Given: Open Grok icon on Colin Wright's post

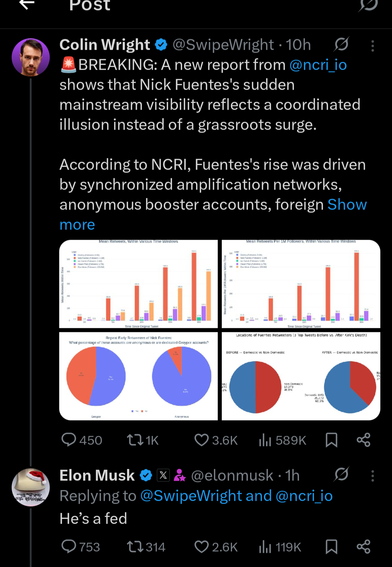Looking at the screenshot, I should point(342,45).
